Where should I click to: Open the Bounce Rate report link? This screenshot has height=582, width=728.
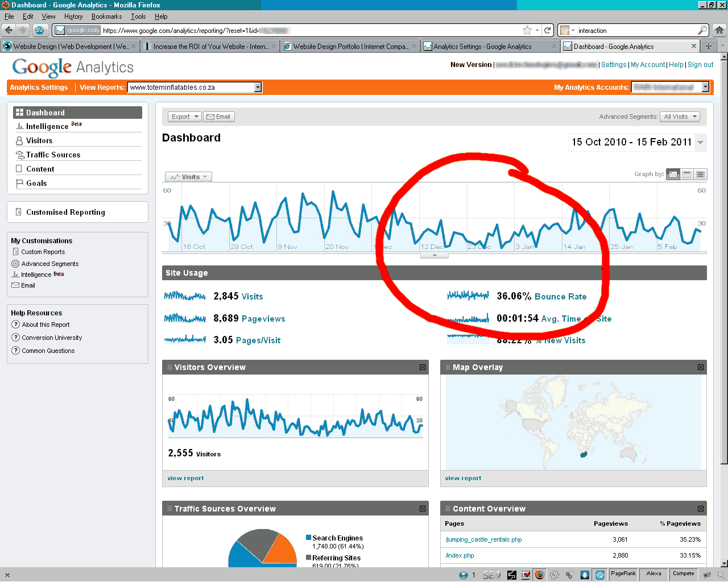click(x=560, y=296)
